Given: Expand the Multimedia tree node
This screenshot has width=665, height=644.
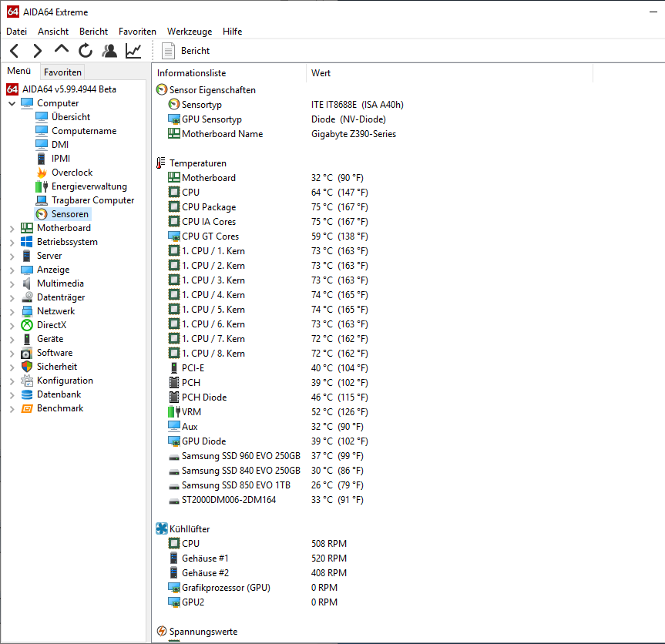Looking at the screenshot, I should pyautogui.click(x=12, y=284).
